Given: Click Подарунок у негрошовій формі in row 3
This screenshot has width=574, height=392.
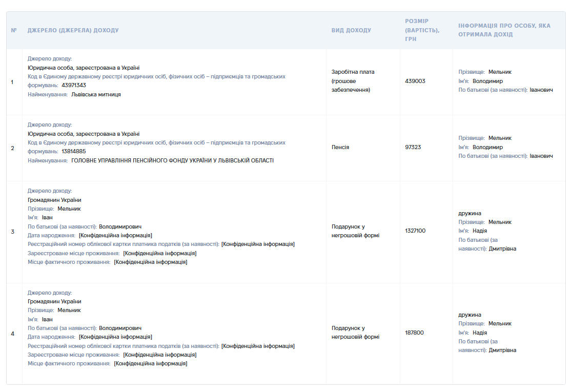Looking at the screenshot, I should pyautogui.click(x=356, y=231).
